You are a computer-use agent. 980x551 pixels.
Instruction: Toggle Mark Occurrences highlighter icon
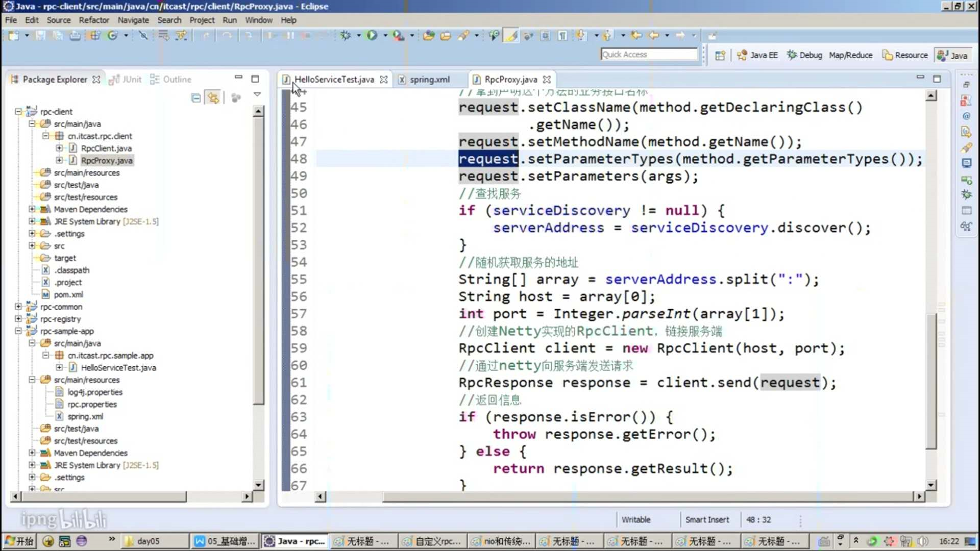tap(511, 36)
